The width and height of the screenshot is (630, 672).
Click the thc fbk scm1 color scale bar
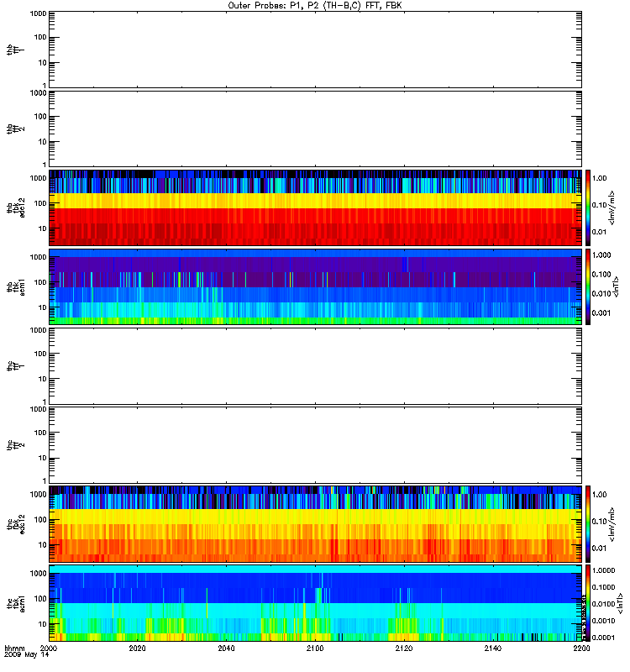point(588,603)
